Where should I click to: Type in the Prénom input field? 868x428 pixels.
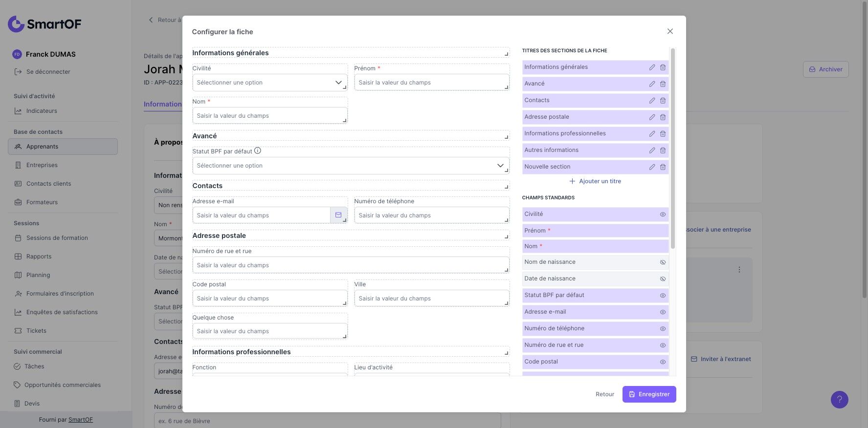tap(431, 83)
